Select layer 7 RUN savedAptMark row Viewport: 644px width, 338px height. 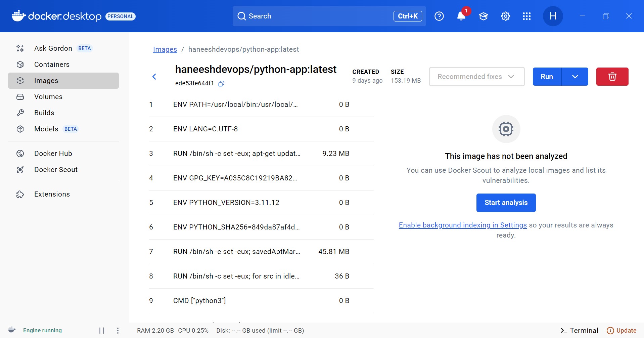click(261, 252)
